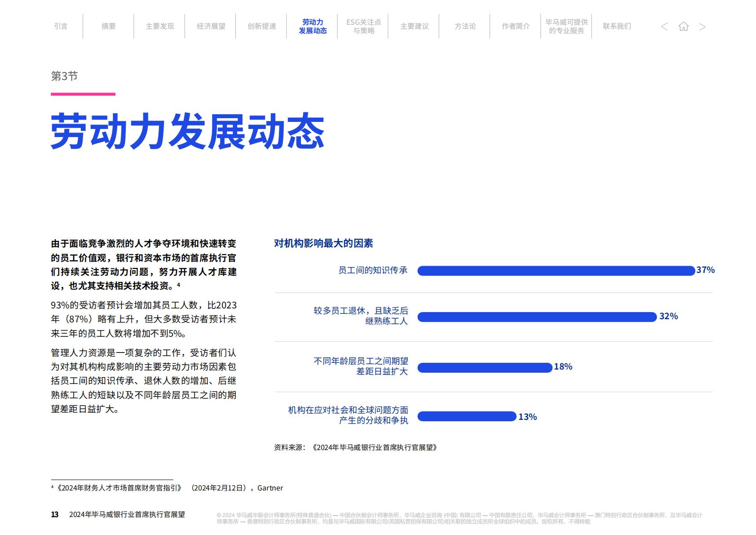This screenshot has height=535, width=756.
Task: Click the label 机构在应对社会和全球问题方面产生的分歧和争执
Action: 348,415
